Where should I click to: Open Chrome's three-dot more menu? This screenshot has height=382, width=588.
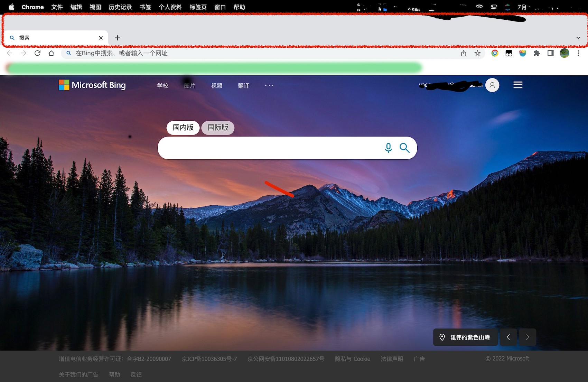tap(578, 53)
